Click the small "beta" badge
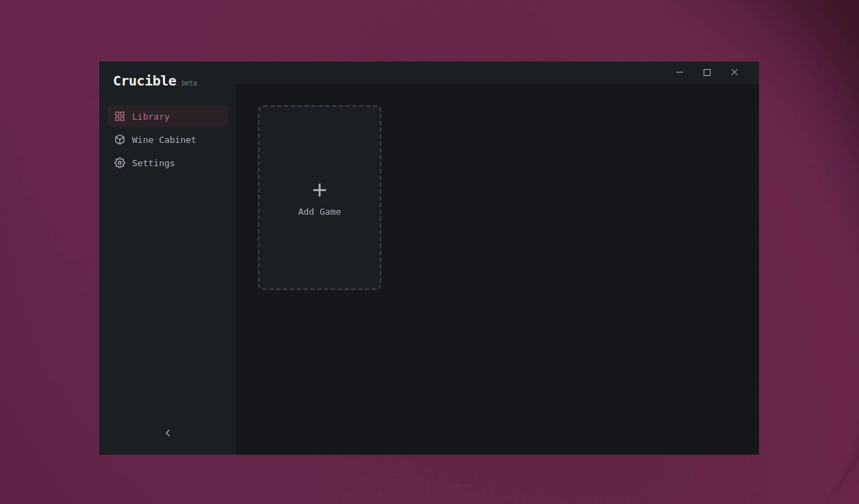Image resolution: width=859 pixels, height=504 pixels. (189, 83)
